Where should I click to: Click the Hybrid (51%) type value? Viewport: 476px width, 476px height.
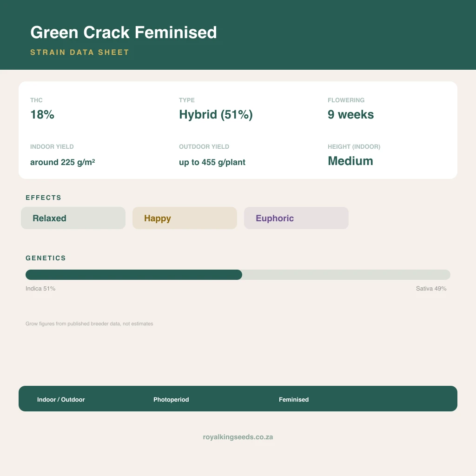tap(216, 115)
